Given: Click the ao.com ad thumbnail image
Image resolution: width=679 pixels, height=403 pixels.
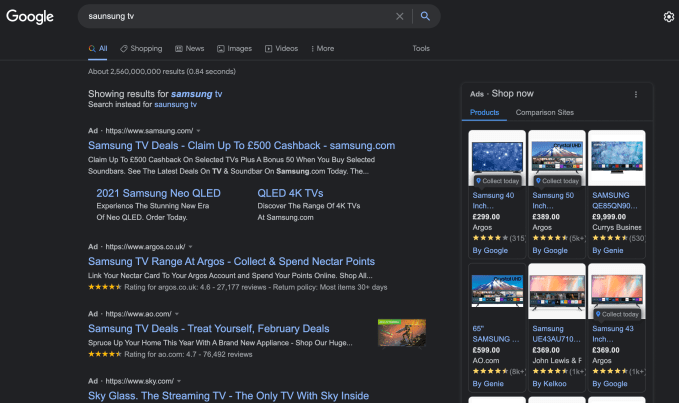Looking at the screenshot, I should [x=402, y=333].
